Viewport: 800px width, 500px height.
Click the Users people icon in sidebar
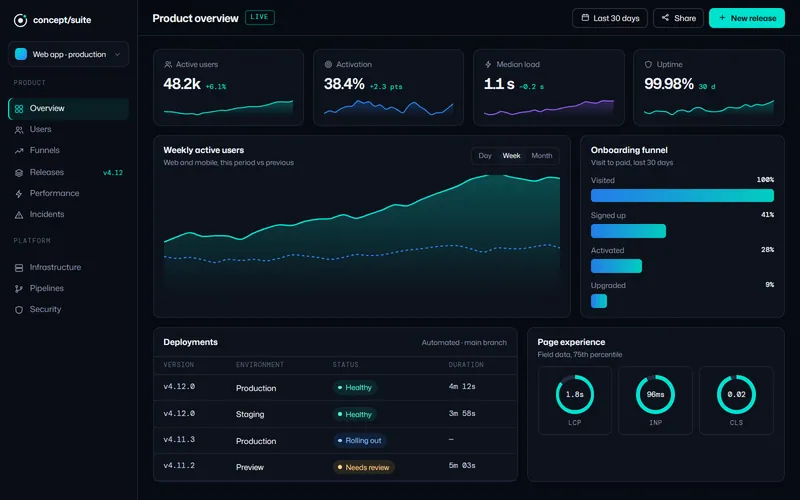coord(19,130)
